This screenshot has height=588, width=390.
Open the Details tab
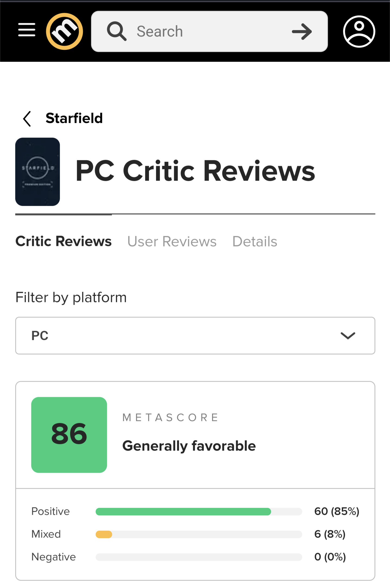255,241
